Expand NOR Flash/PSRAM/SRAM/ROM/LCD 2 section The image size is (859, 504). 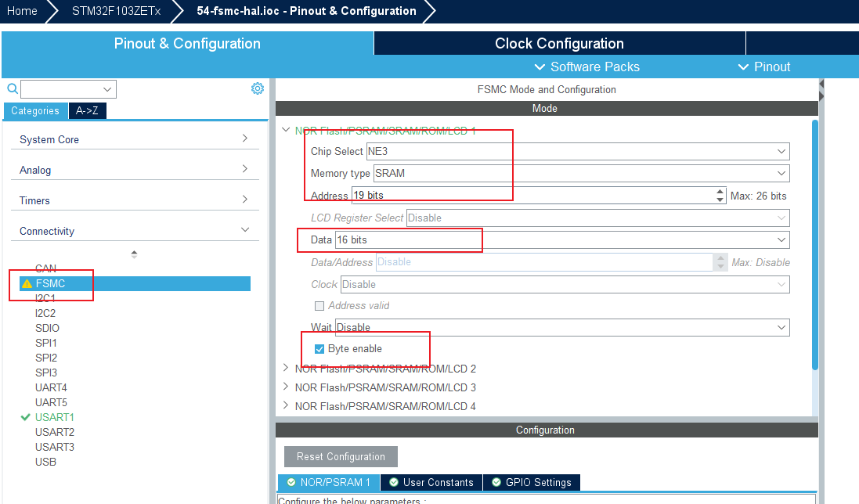286,369
